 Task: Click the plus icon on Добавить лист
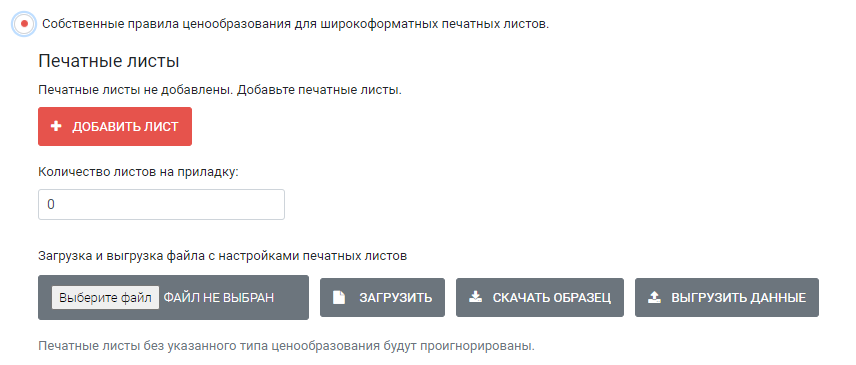click(x=55, y=127)
